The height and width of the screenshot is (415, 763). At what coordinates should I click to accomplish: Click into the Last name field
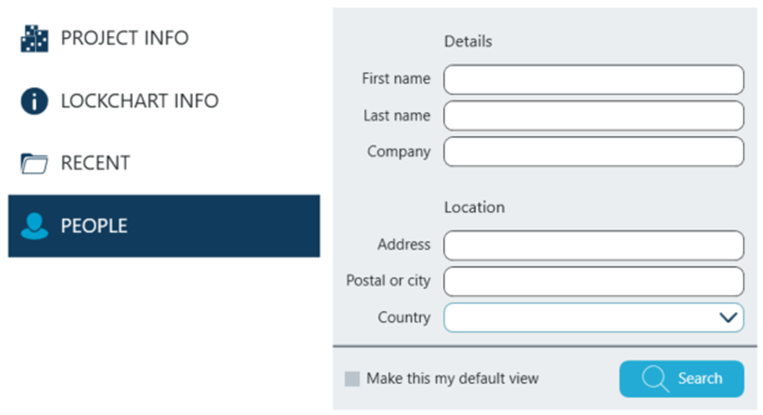tap(594, 116)
